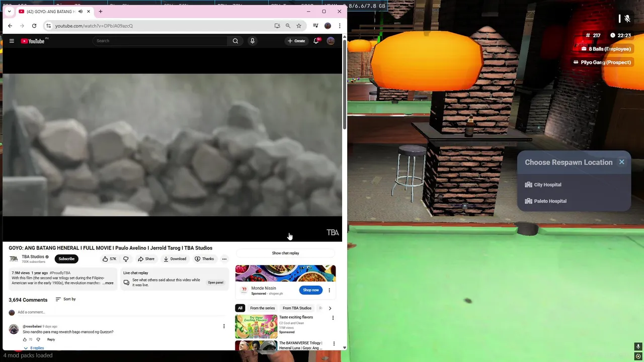The height and width of the screenshot is (362, 644).
Task: Open Chrome three-dot menu
Action: point(340,26)
